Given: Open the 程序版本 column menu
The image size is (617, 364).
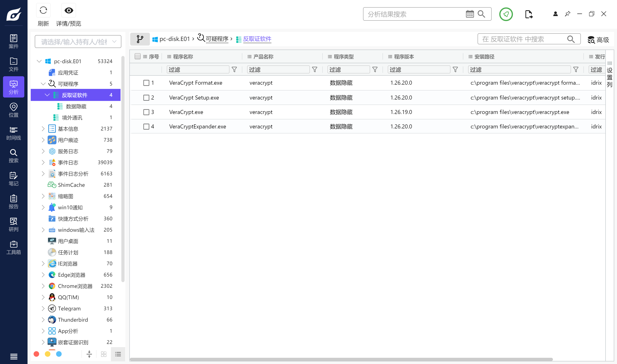Looking at the screenshot, I should (x=390, y=57).
